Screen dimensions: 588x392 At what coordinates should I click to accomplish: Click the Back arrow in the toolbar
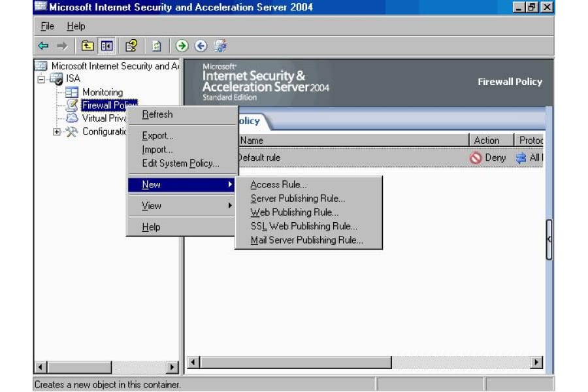click(44, 46)
